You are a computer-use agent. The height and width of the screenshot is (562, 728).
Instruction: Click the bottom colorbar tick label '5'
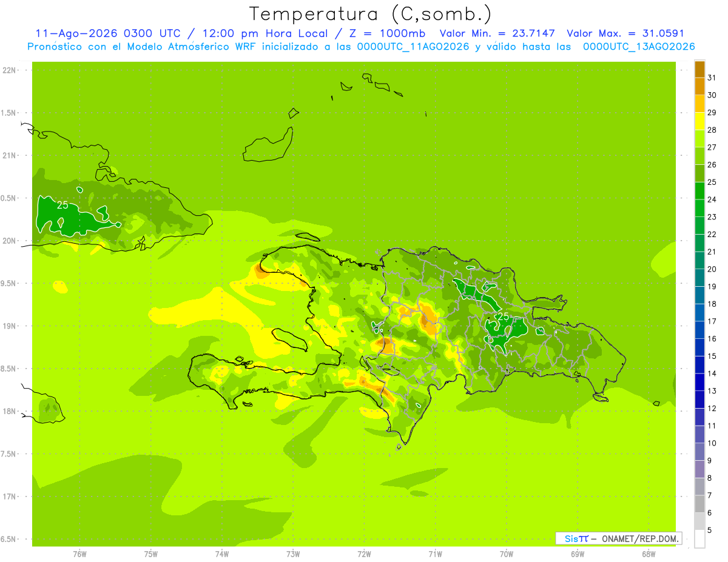coord(710,530)
